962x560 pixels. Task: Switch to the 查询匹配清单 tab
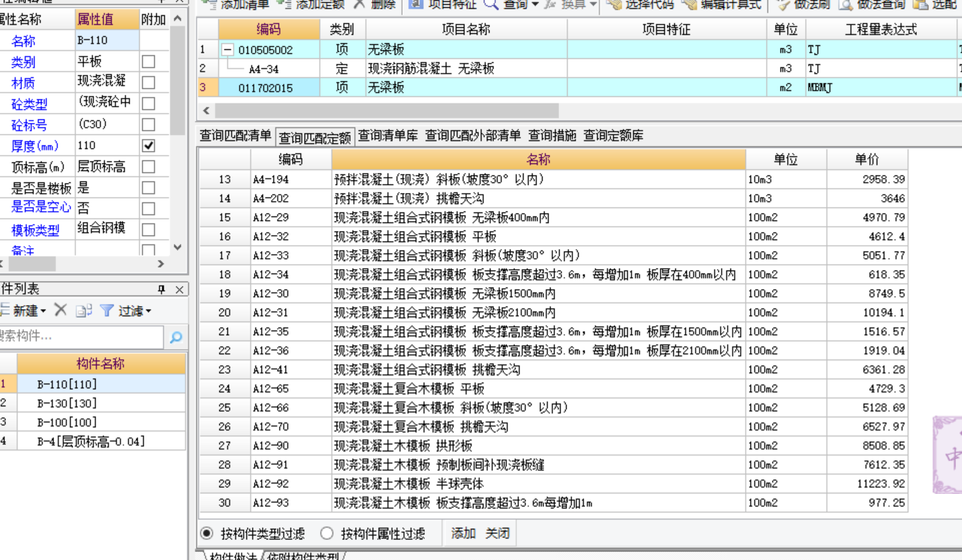pyautogui.click(x=235, y=135)
